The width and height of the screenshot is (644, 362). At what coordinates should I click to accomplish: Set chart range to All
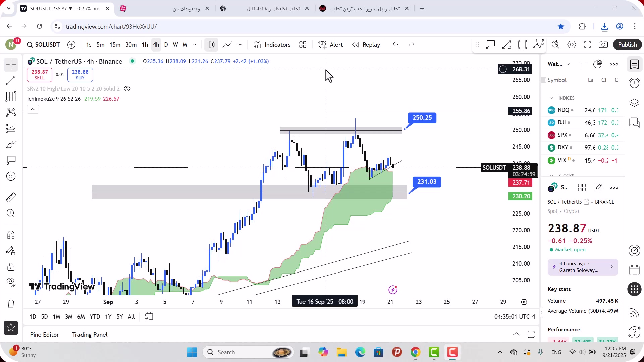(x=131, y=317)
